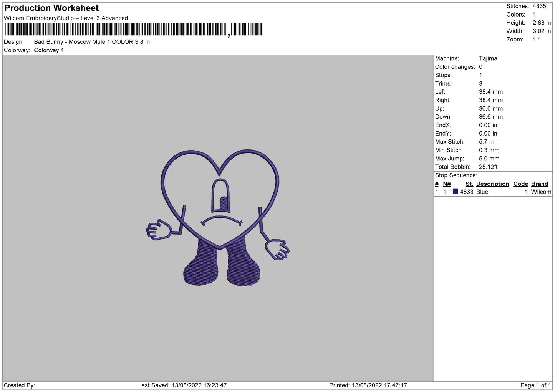Image resolution: width=555 pixels, height=392 pixels.
Task: Click the Stops count value
Action: pos(480,75)
